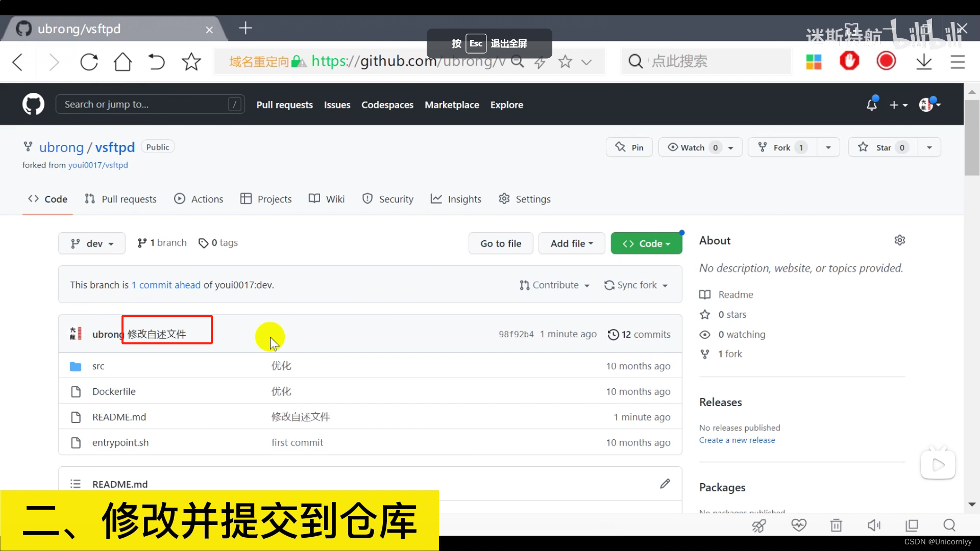Open Marketplace in top navigation

[x=452, y=105]
